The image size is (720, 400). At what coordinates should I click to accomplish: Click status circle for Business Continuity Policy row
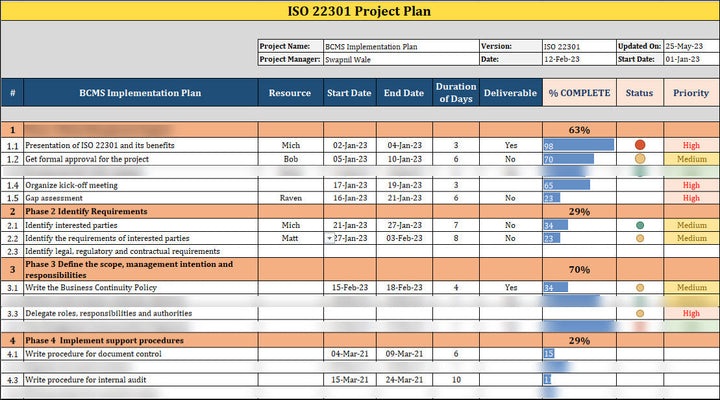(x=639, y=288)
